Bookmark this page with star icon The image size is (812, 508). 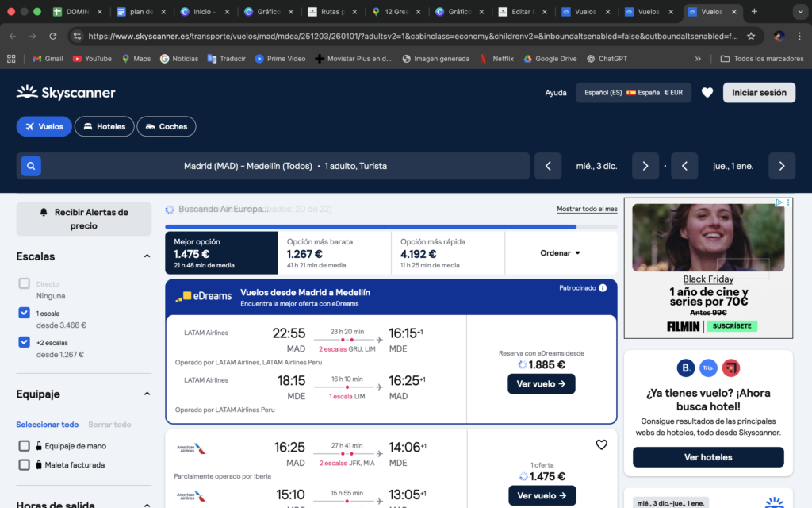click(x=750, y=36)
